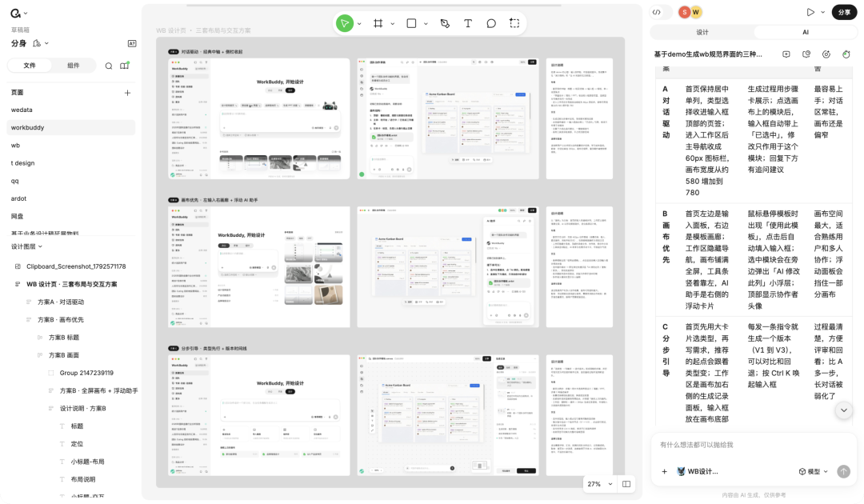
Task: Add an attachment to the AI prompt
Action: point(665,471)
